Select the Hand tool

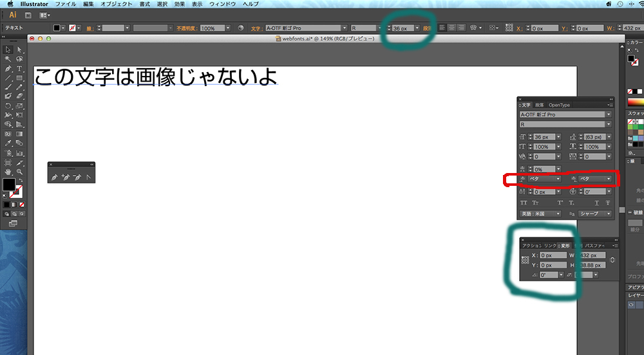(x=8, y=172)
